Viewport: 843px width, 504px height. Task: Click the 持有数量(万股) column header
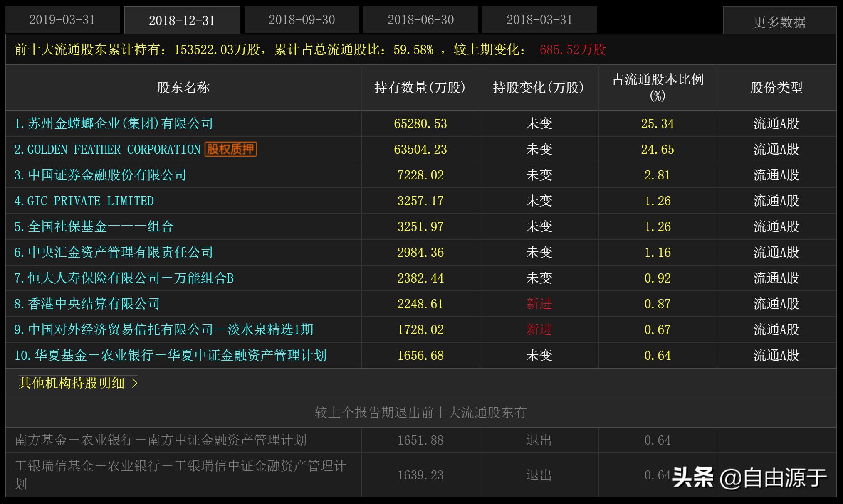(420, 88)
